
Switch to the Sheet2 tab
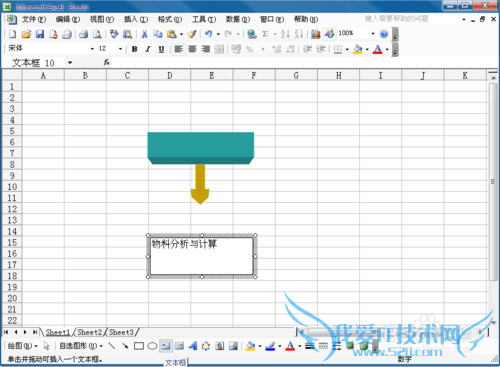click(x=90, y=332)
